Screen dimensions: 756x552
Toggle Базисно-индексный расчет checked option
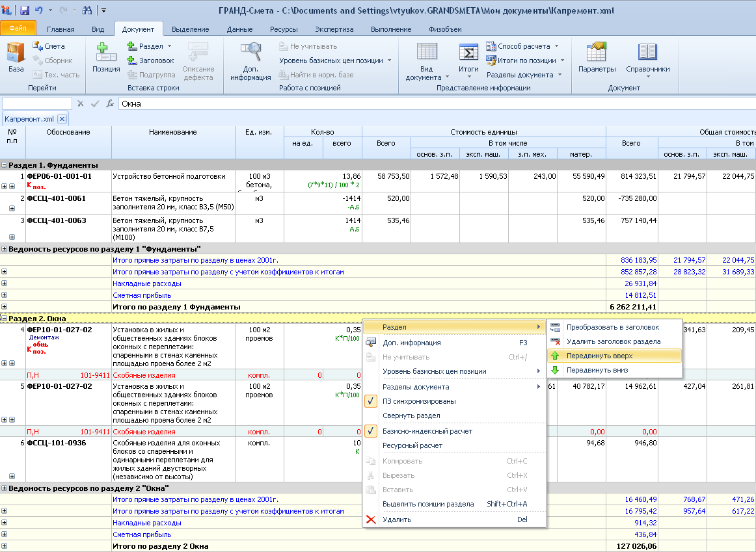[454, 431]
